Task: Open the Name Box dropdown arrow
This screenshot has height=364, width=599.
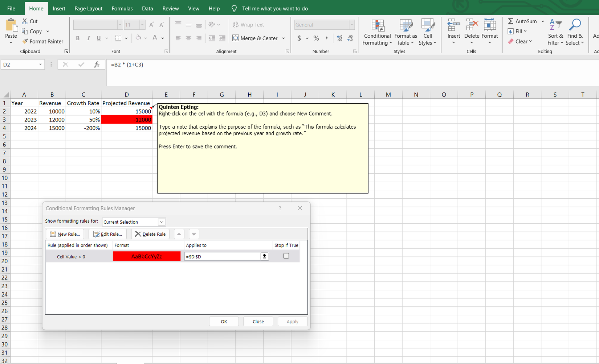Action: [40, 65]
